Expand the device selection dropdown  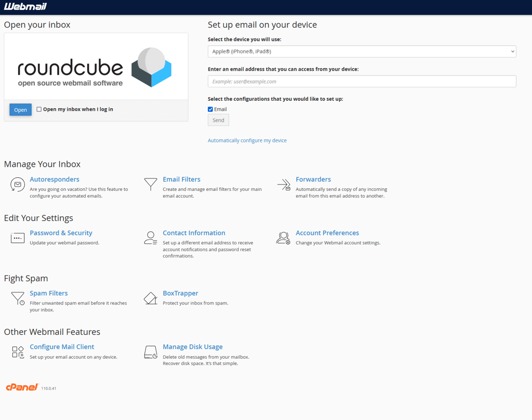[x=362, y=51]
